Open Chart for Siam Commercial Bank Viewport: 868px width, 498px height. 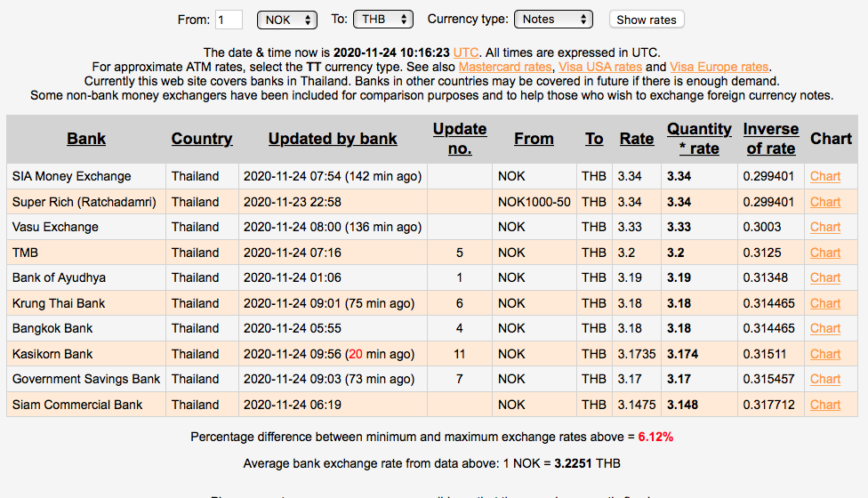pos(825,405)
